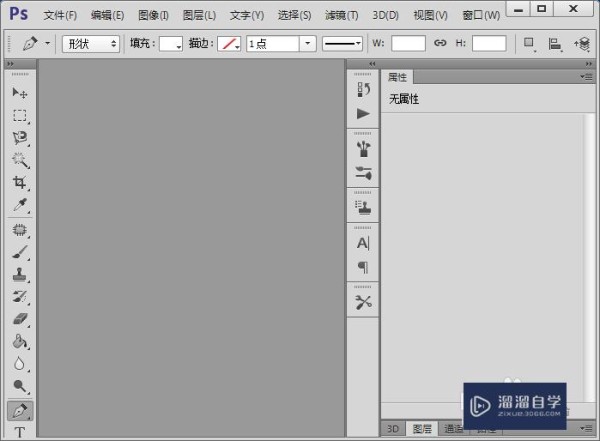600x441 pixels.
Task: Open the Tool Presets panel icon
Action: [363, 302]
